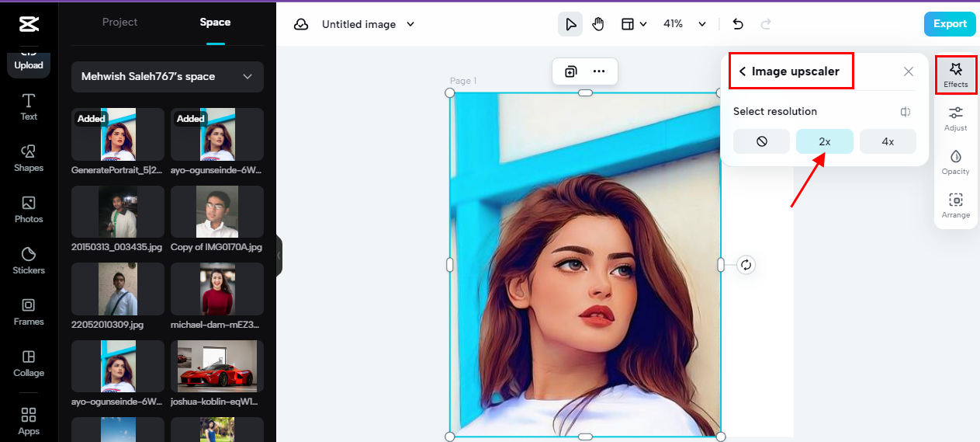This screenshot has height=442, width=980.
Task: Select Copy of IMG0170A.jpg thumbnail
Action: (217, 212)
